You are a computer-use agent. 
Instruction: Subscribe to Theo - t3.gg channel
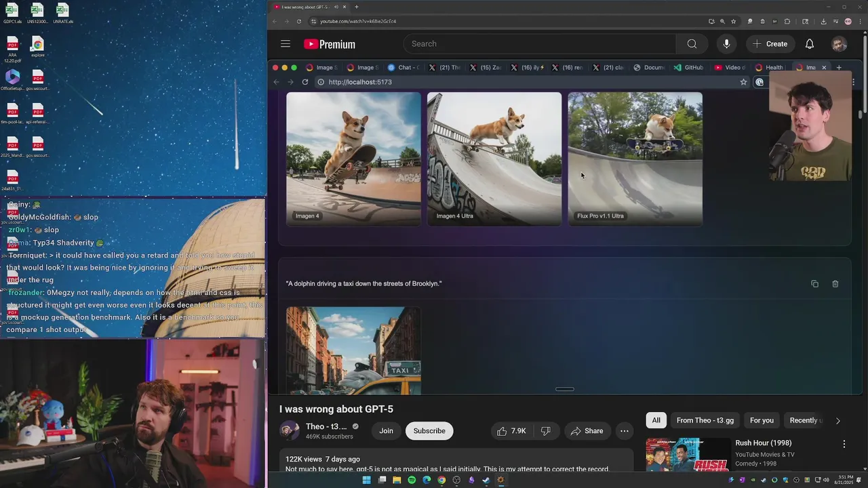click(429, 431)
